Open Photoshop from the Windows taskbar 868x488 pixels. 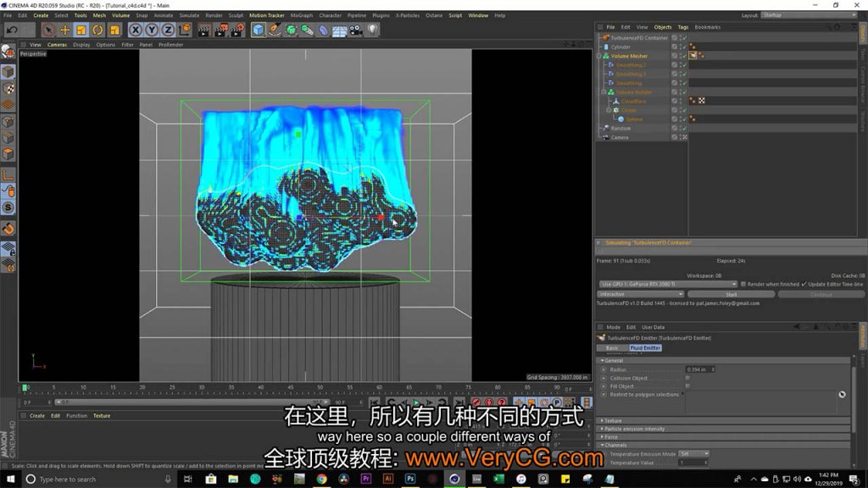(410, 480)
